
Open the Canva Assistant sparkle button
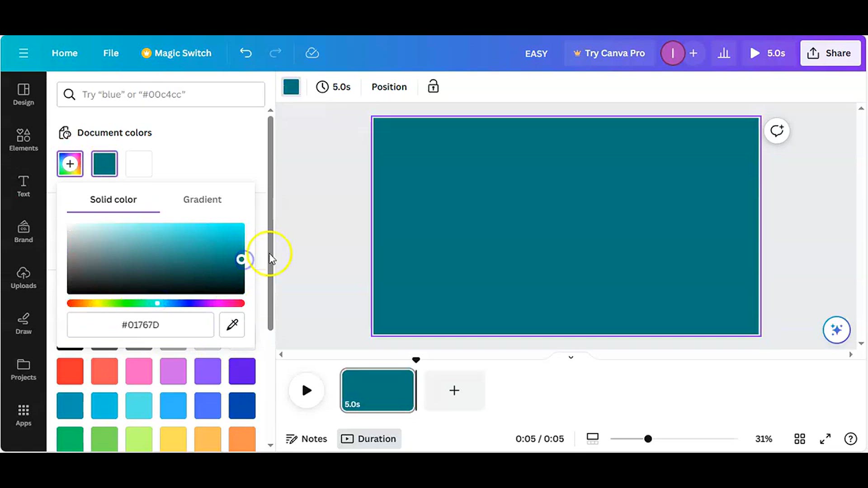[836, 330]
